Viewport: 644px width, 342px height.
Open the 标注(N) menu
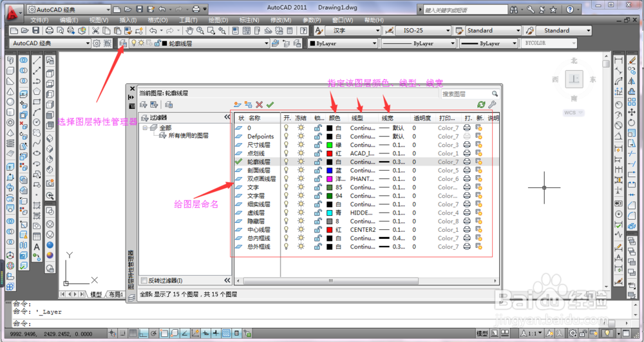249,20
